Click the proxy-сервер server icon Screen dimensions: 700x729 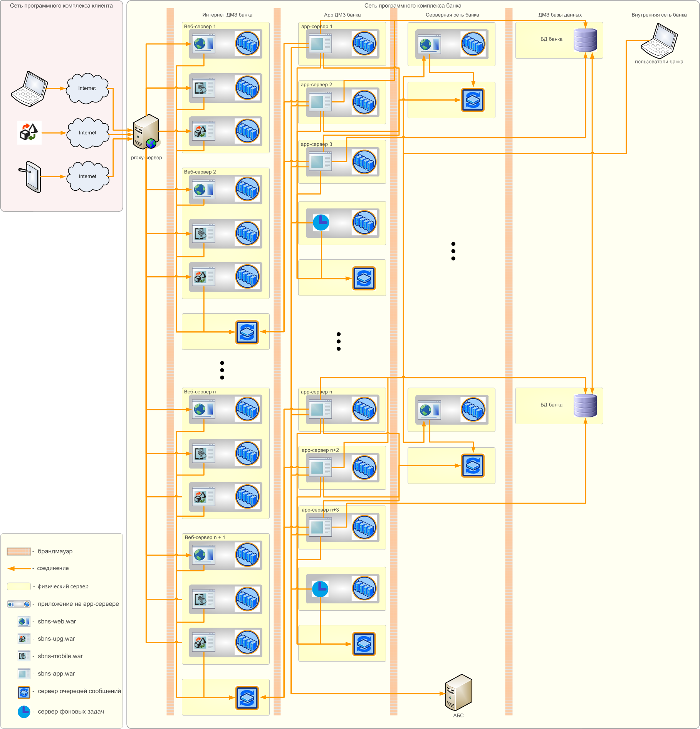[x=146, y=132]
